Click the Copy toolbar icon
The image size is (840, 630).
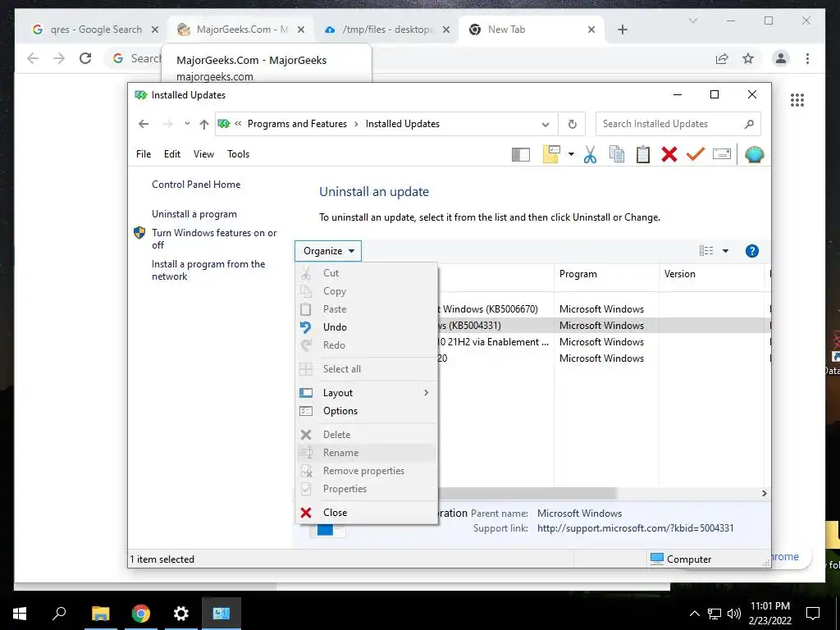point(617,155)
